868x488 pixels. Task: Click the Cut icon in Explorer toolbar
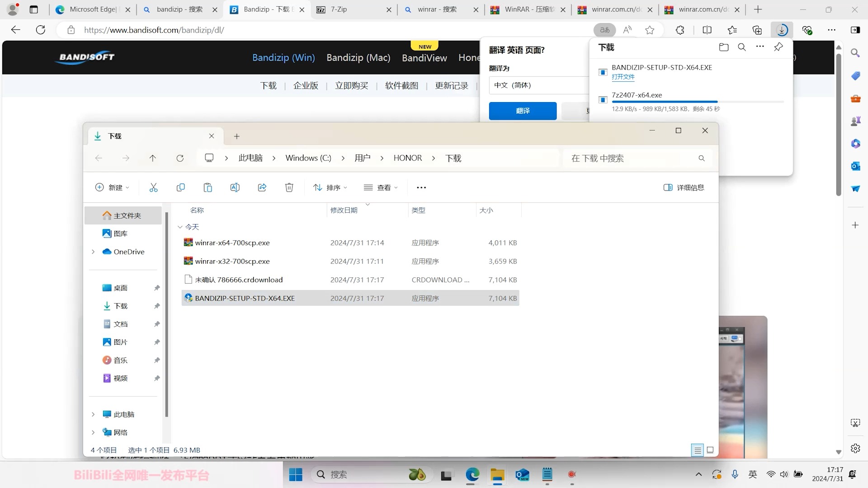tap(153, 188)
